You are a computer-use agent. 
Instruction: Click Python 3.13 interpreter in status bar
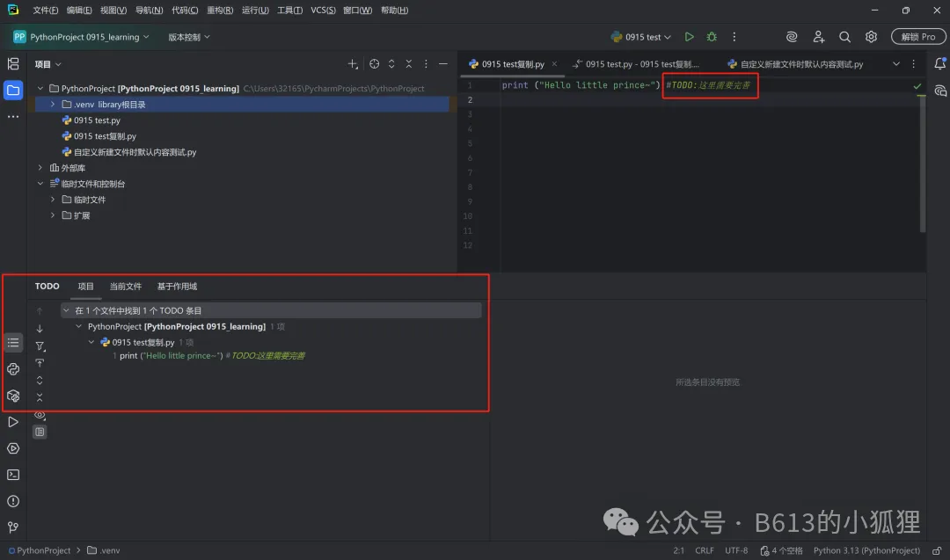pyautogui.click(x=866, y=550)
